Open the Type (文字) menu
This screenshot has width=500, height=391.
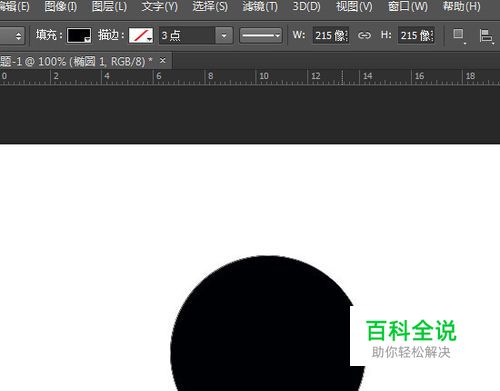pos(159,6)
